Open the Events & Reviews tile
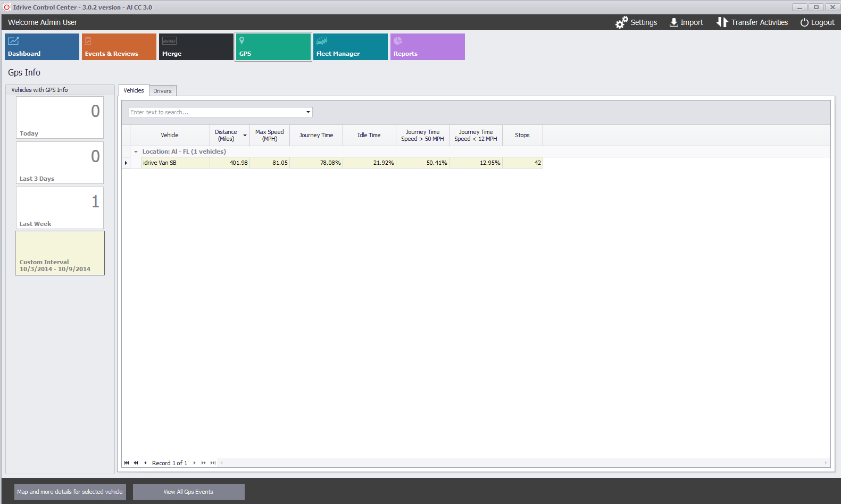This screenshot has height=504, width=841. (119, 47)
